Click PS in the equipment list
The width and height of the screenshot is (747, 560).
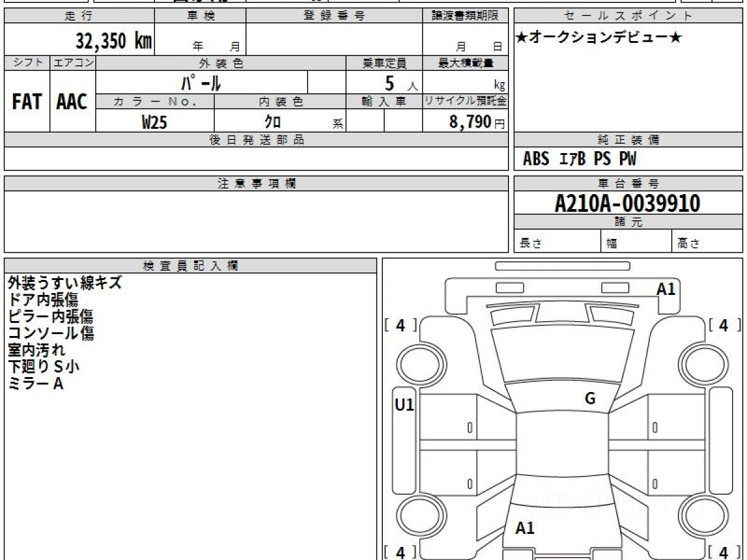coord(602,159)
